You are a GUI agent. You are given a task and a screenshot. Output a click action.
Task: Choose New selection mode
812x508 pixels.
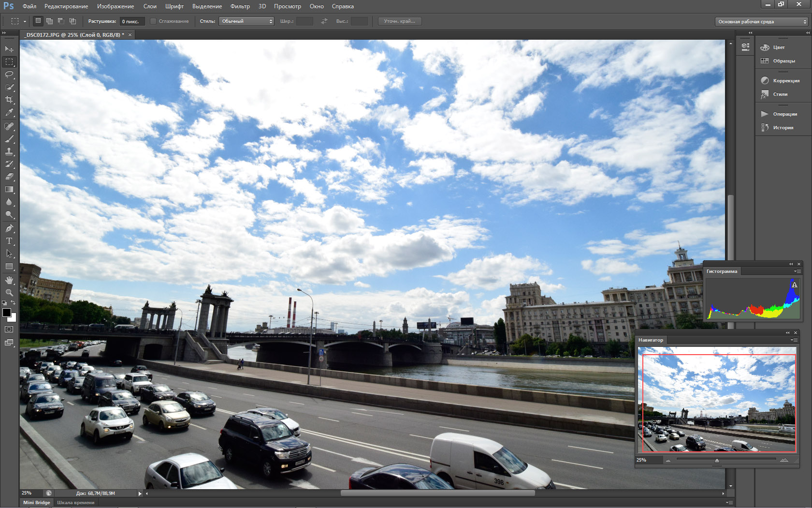click(38, 21)
